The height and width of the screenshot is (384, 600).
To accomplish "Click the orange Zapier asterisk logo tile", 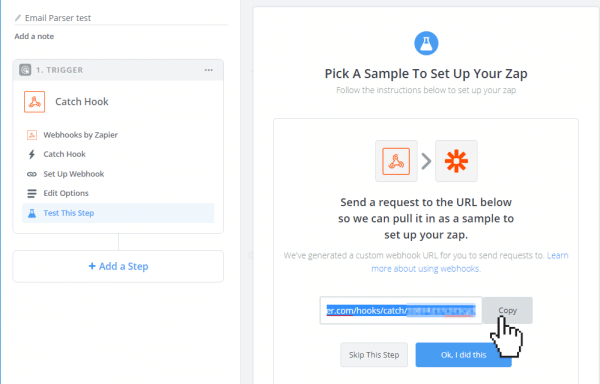I will pyautogui.click(x=456, y=161).
